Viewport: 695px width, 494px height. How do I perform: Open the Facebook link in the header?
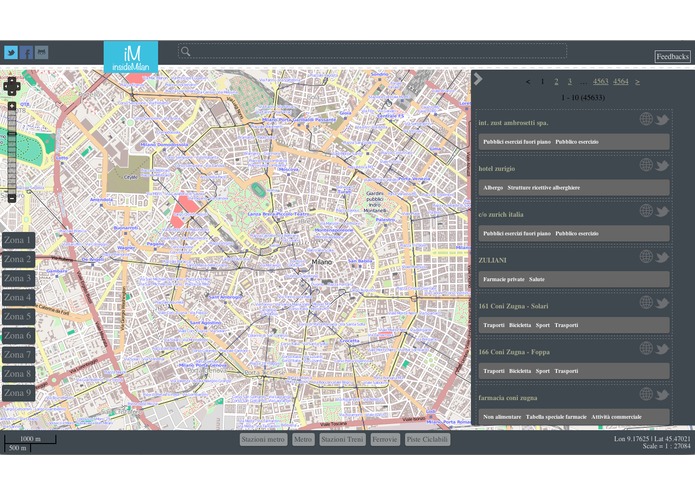point(26,53)
